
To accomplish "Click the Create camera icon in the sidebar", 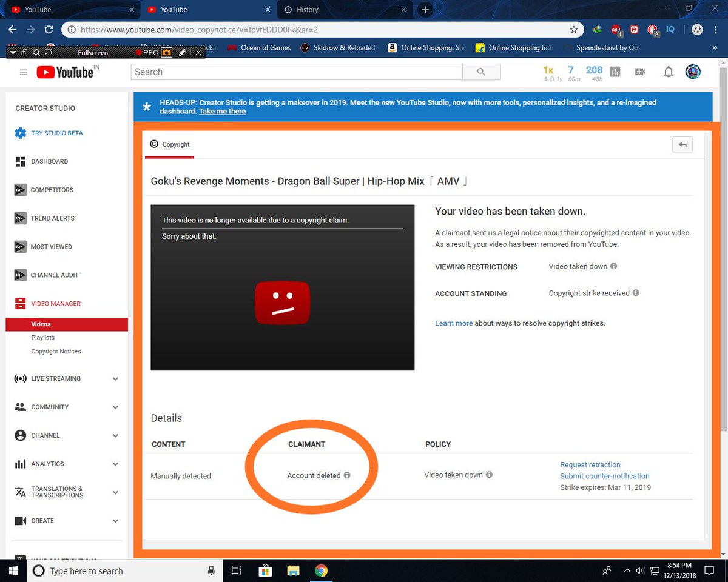I will 20,521.
